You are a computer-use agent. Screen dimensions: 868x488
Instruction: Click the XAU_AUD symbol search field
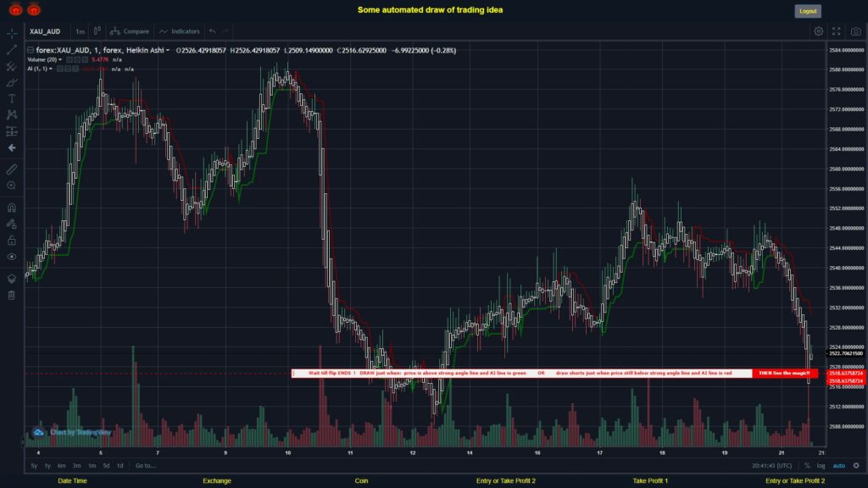pos(45,31)
